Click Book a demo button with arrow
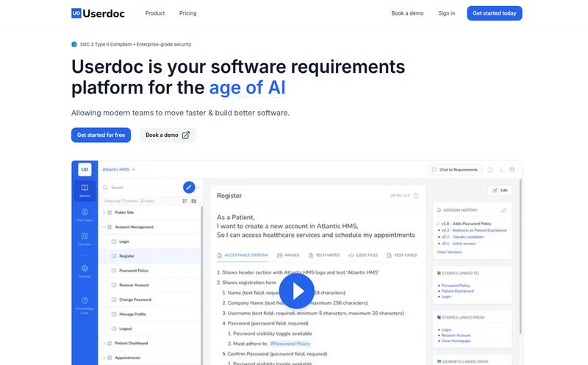Viewport: 588px width, 365px height. tap(168, 135)
